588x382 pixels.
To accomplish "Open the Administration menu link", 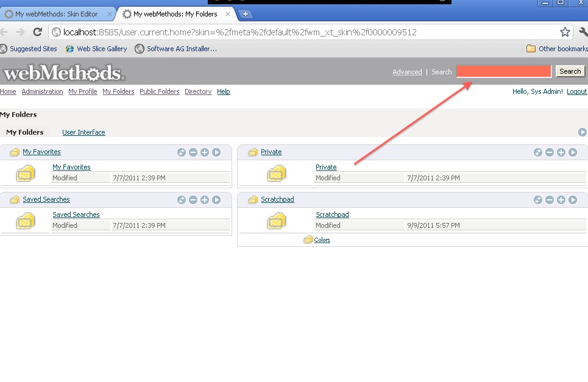I will click(x=43, y=91).
